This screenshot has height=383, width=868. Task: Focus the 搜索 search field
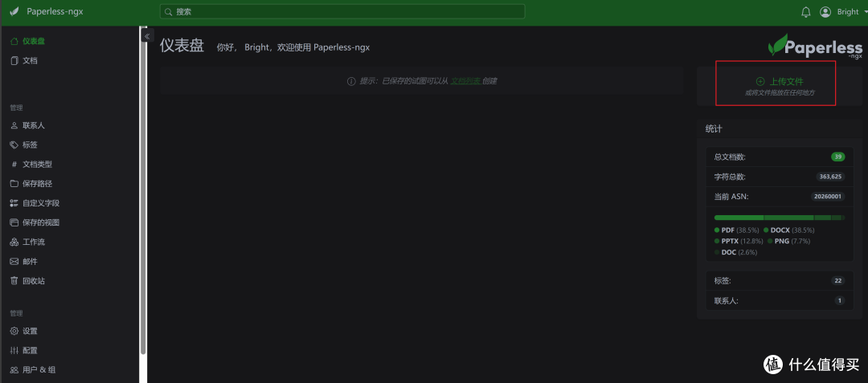click(342, 11)
